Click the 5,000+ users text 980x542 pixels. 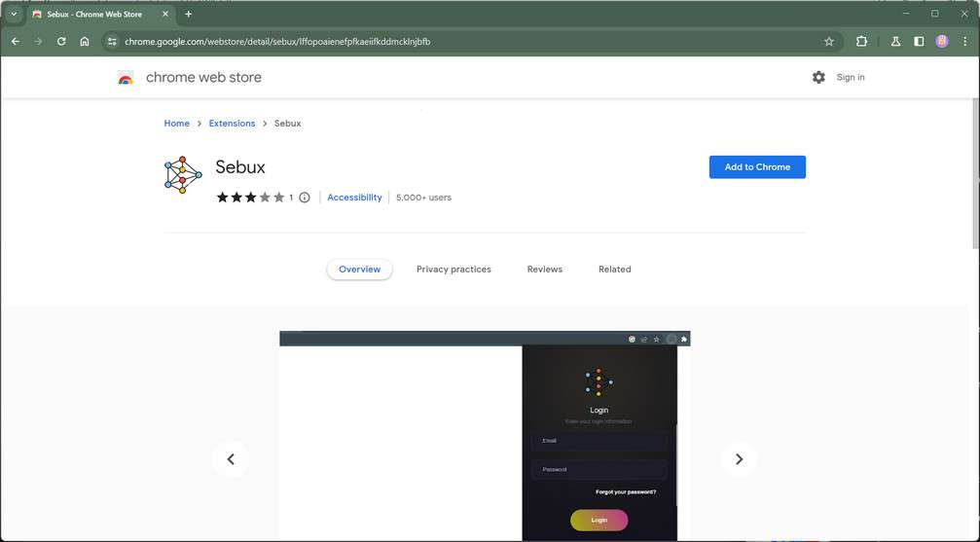click(x=423, y=198)
